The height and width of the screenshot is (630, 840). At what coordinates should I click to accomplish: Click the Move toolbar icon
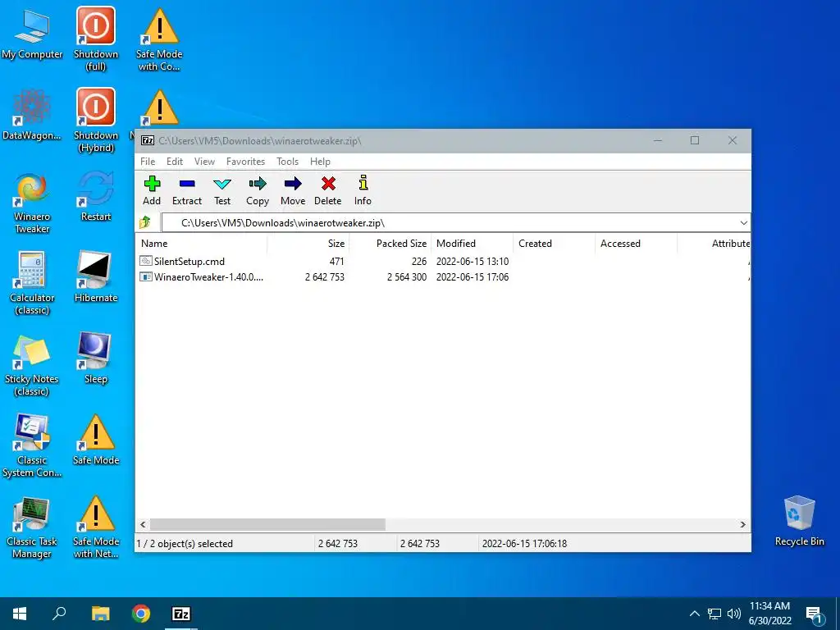(x=293, y=190)
